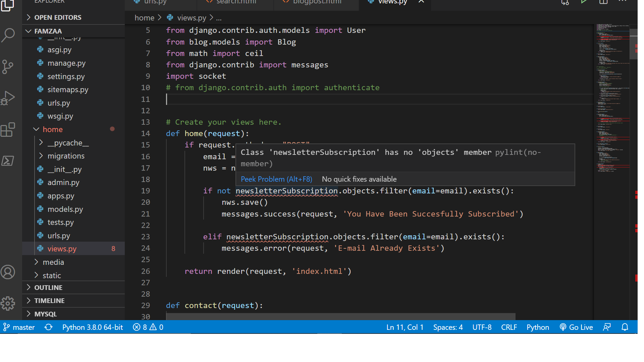Switch to the blogpost.html tab
Image resolution: width=644 pixels, height=362 pixels.
point(316,2)
